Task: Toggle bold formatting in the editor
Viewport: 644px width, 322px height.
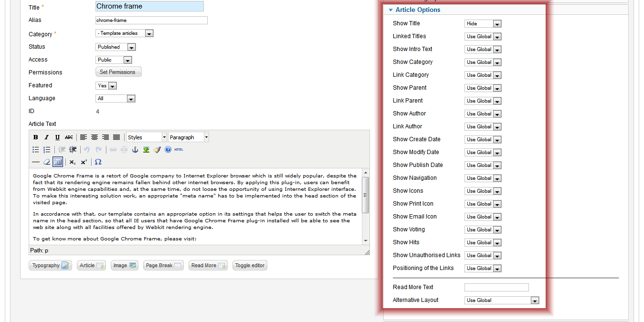Action: pyautogui.click(x=36, y=137)
